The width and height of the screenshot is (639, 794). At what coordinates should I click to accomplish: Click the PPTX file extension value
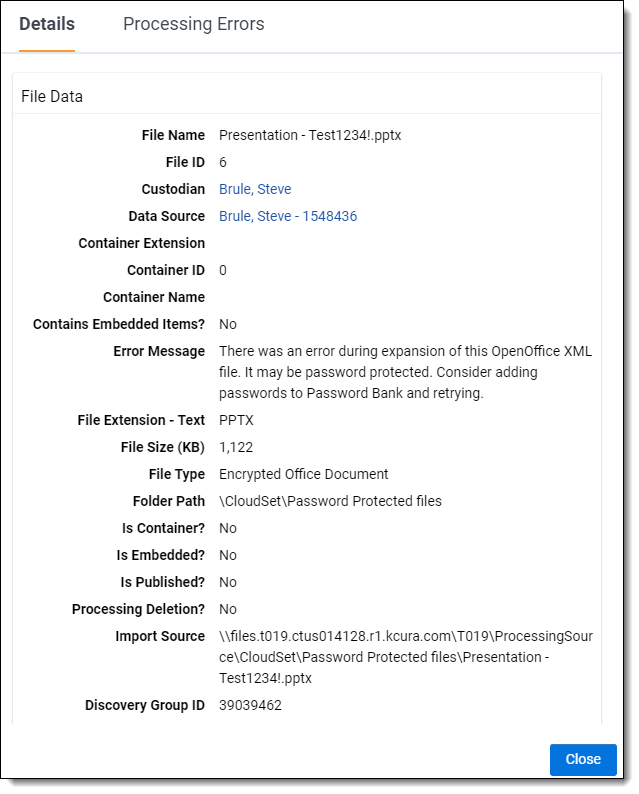tap(237, 420)
